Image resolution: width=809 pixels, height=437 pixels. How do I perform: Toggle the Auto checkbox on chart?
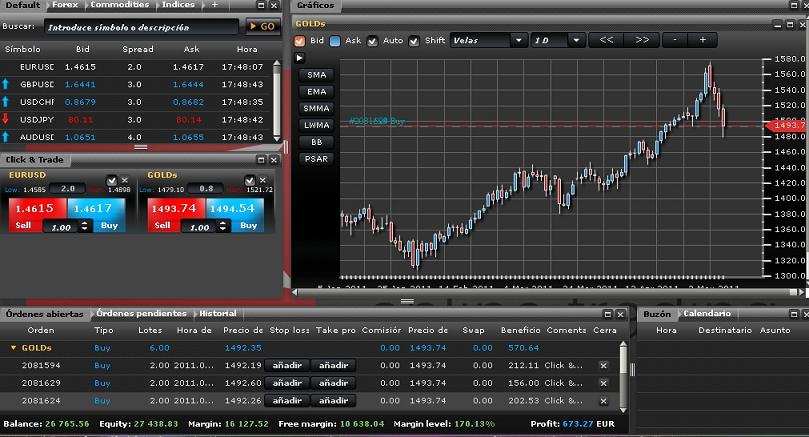pos(372,41)
